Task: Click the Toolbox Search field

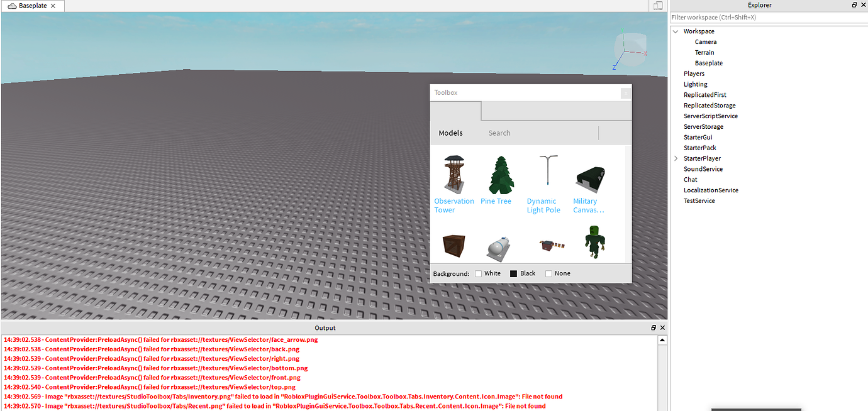Action: click(x=541, y=133)
